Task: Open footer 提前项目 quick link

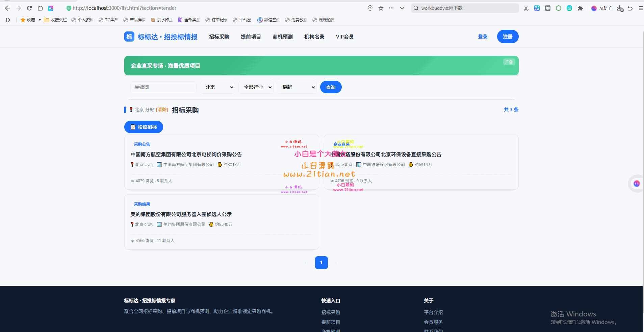Action: (x=331, y=322)
